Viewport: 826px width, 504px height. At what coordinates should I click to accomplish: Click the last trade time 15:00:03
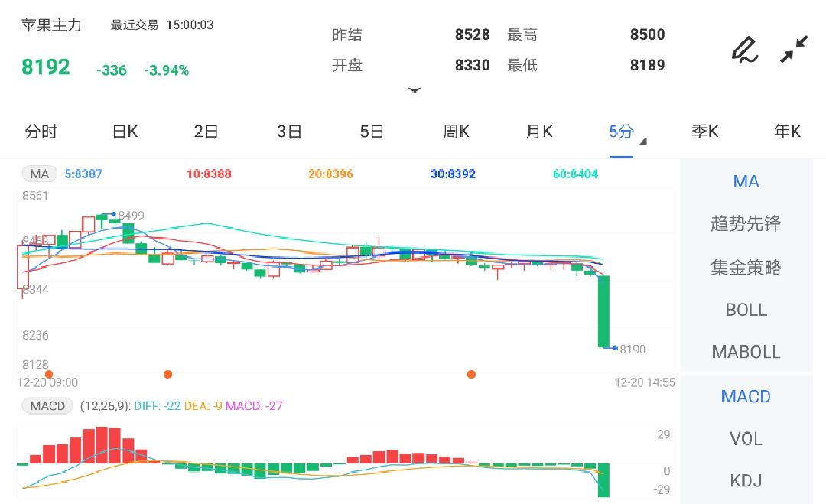pyautogui.click(x=190, y=24)
